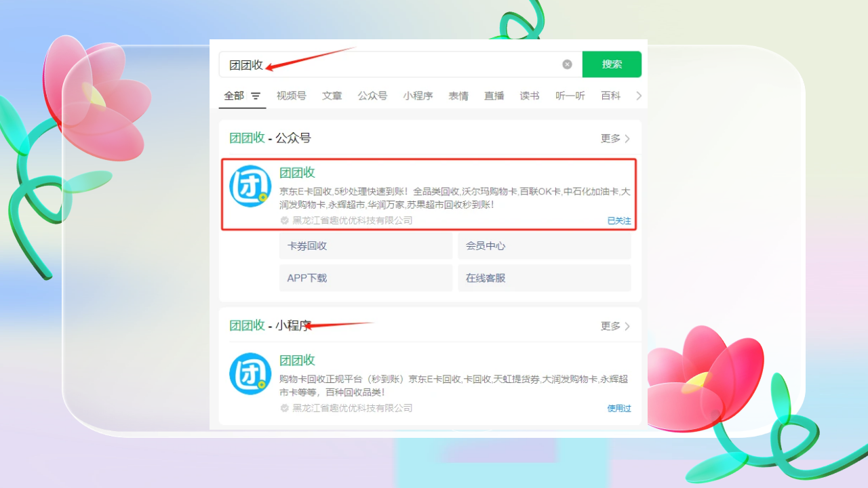868x488 pixels.
Task: Switch to the 视频号 tab
Action: pyautogui.click(x=291, y=96)
